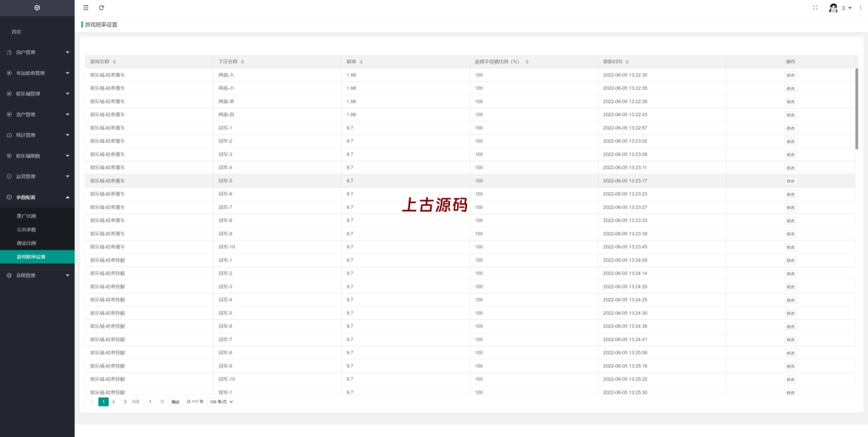Sort by 返佣手续费比例 column sort arrows
This screenshot has height=437, width=868.
[x=526, y=62]
